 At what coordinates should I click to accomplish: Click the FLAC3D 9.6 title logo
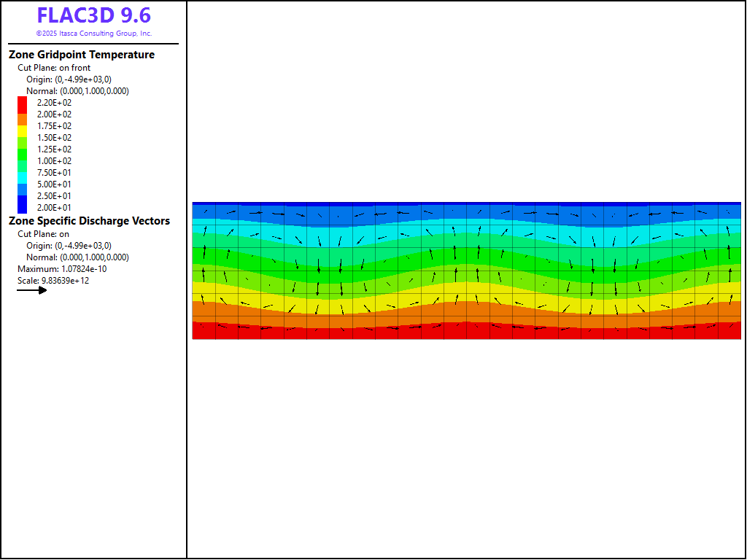(x=93, y=16)
